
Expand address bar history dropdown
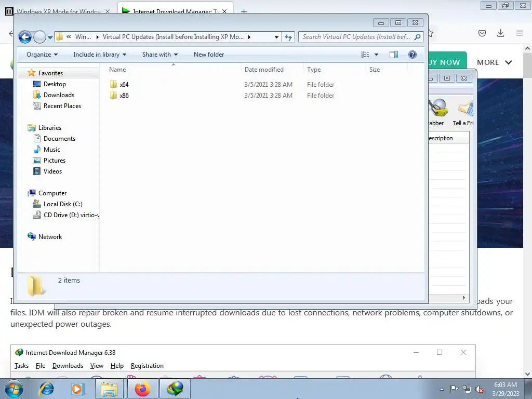pos(276,37)
